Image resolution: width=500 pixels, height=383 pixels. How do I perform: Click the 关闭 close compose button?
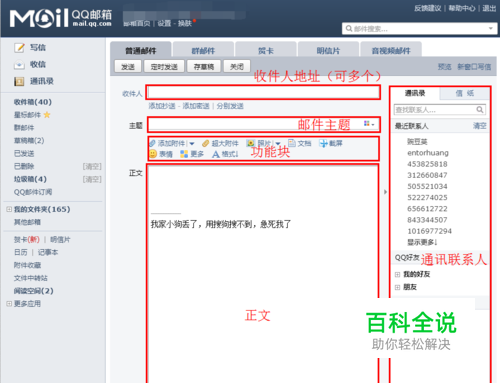237,67
